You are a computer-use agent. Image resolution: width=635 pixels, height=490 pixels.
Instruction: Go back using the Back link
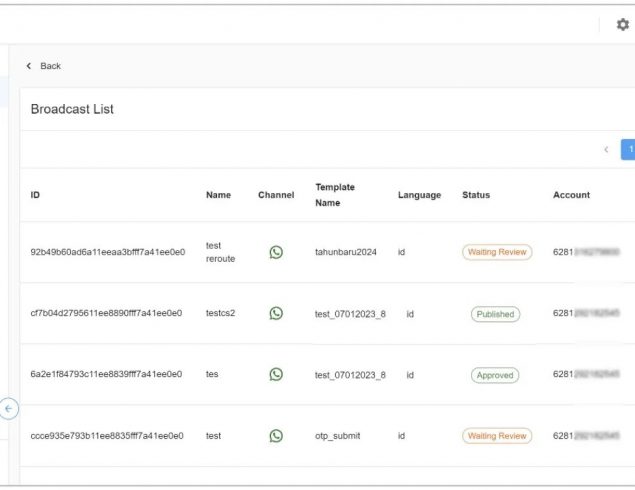pyautogui.click(x=44, y=66)
